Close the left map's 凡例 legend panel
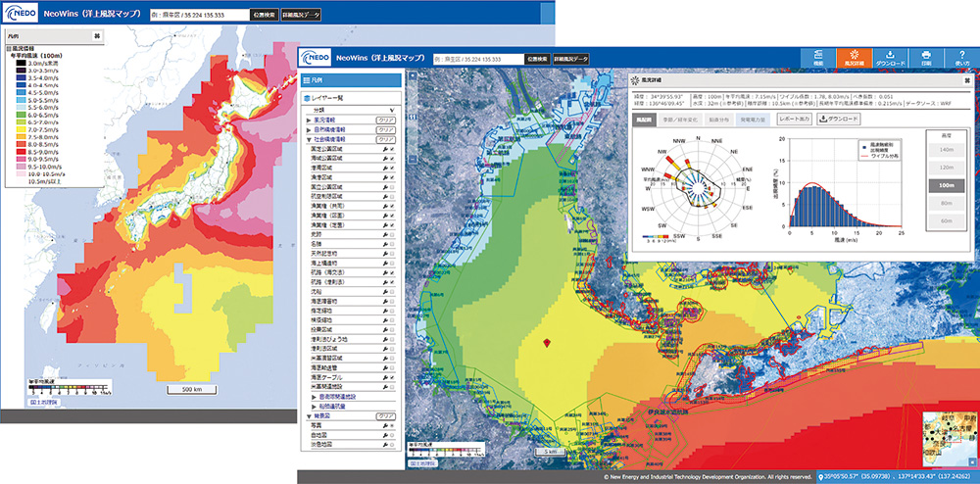Image resolution: width=980 pixels, height=484 pixels. [x=96, y=35]
